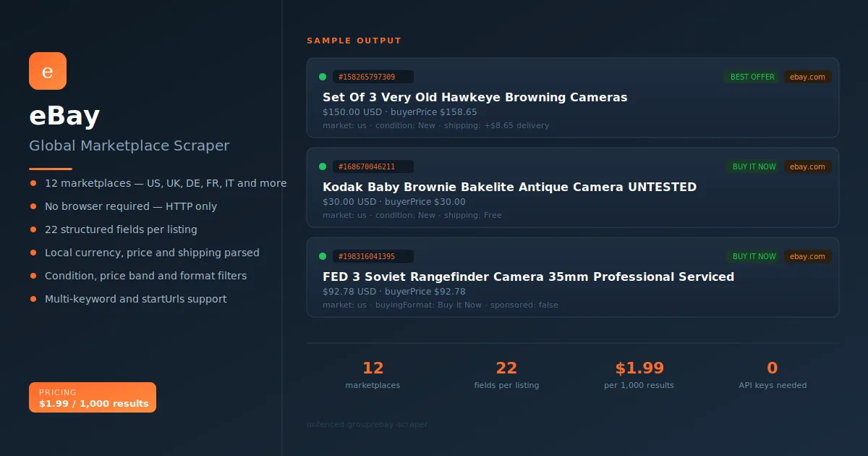Screen dimensions: 868x456
Task: Select listing ID badge #168670046211
Action: click(373, 166)
